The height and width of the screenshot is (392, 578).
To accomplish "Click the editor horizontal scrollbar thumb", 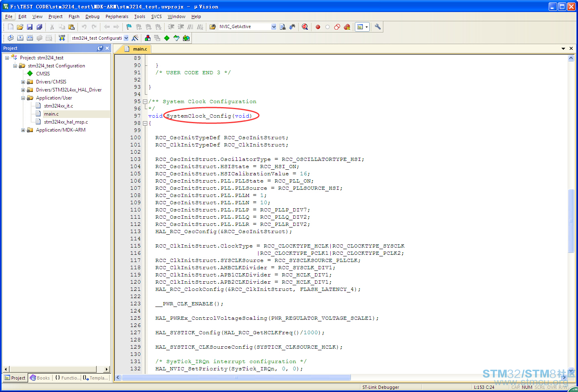I will point(236,378).
